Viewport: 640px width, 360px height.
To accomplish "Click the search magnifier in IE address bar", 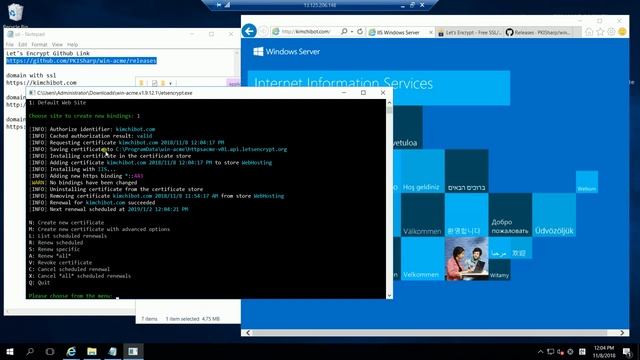I will 344,31.
